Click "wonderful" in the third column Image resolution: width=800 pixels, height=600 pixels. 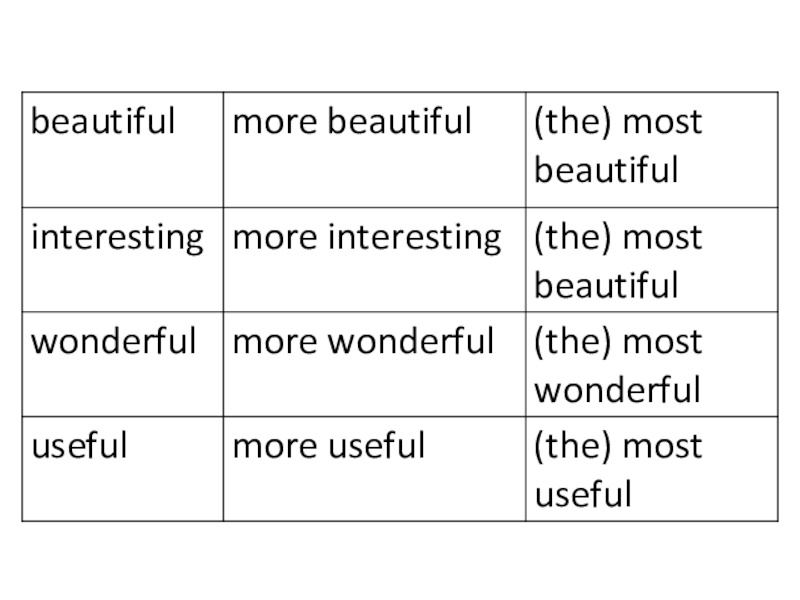[x=617, y=390]
